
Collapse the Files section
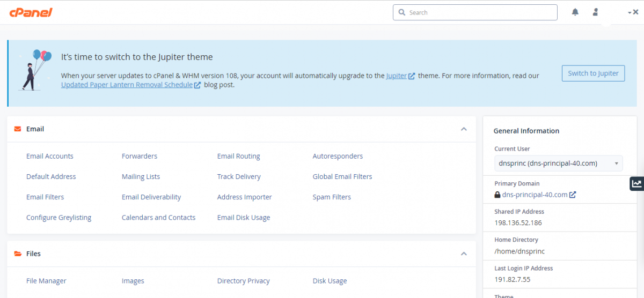[x=464, y=254]
